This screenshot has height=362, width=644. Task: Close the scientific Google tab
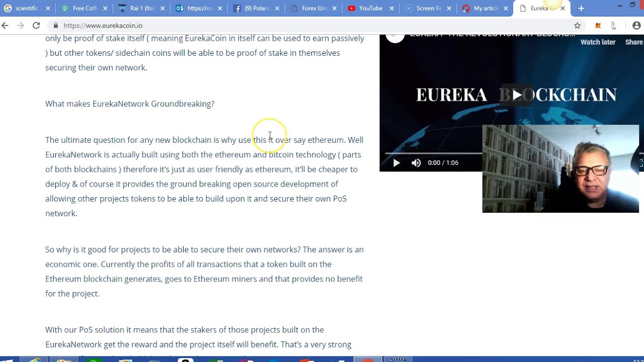pyautogui.click(x=48, y=9)
